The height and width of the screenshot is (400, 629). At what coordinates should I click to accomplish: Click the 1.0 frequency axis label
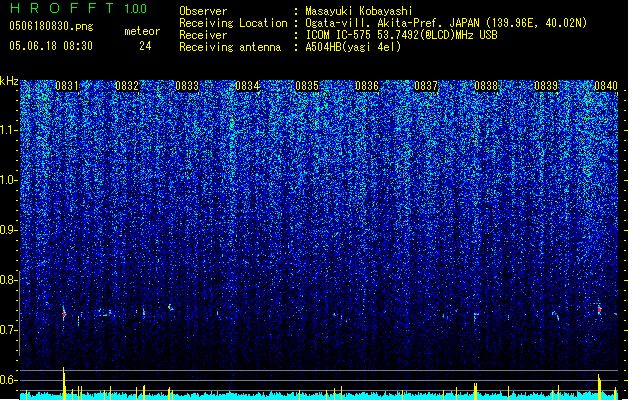[8, 181]
